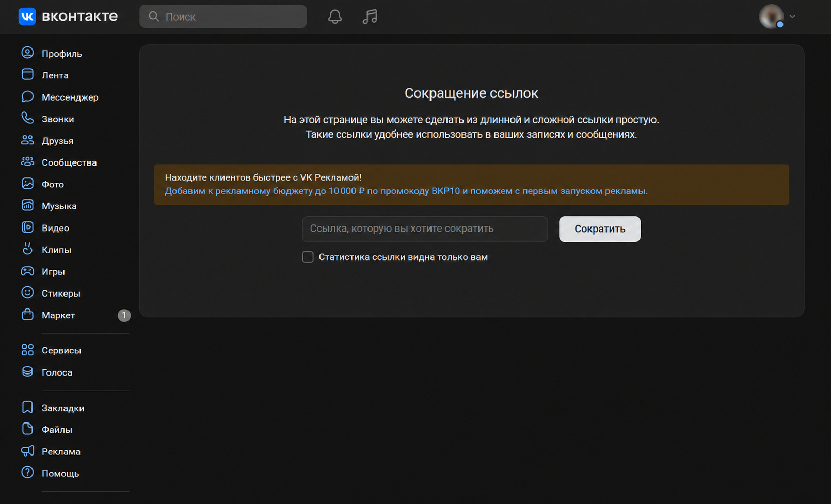Image resolution: width=831 pixels, height=504 pixels.
Task: Click the 'Файлы' sidebar label
Action: point(57,430)
